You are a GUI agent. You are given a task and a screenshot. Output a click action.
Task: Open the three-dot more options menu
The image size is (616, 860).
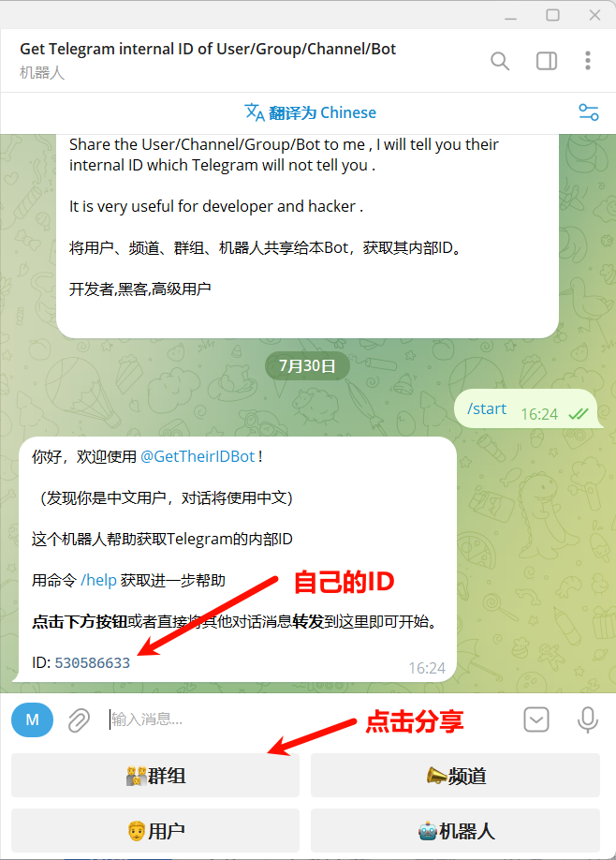[588, 61]
